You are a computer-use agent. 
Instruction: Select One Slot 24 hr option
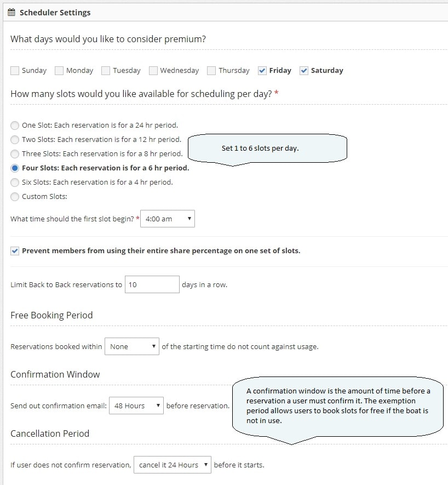point(15,125)
